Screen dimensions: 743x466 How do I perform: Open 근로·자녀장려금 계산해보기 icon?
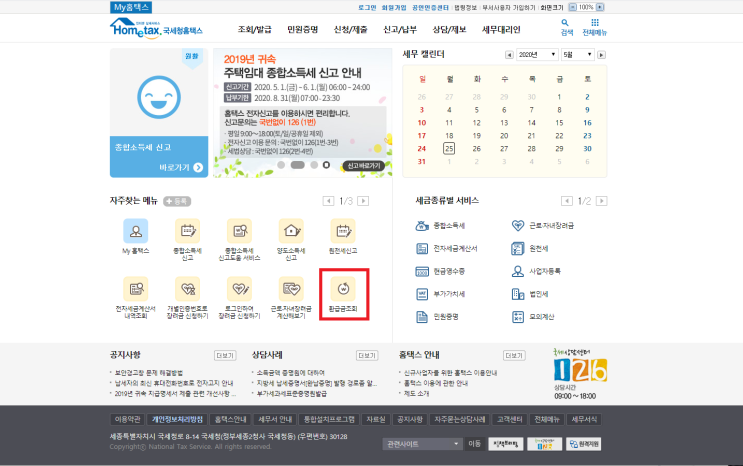291,289
